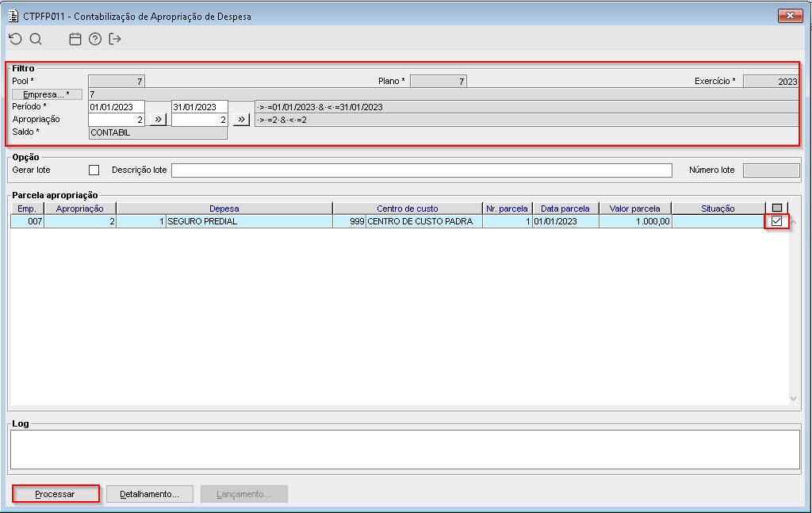The width and height of the screenshot is (812, 513).
Task: Click the Valor parcela column header
Action: 635,208
